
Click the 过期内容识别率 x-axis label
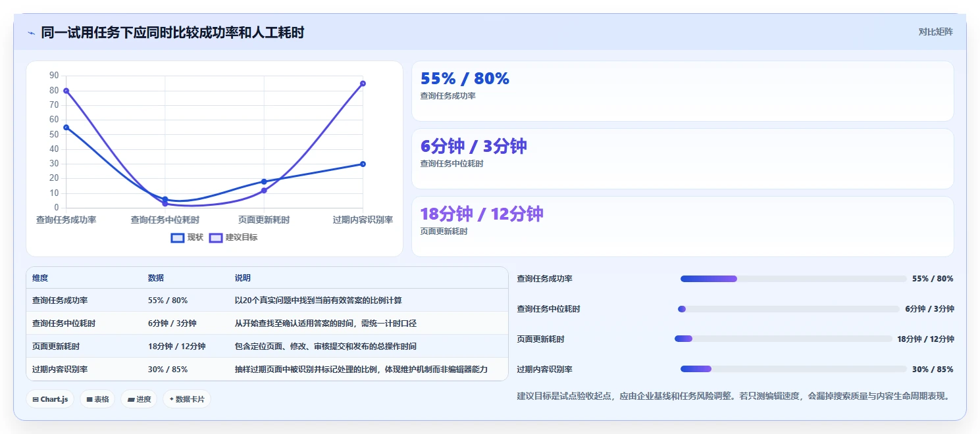363,220
